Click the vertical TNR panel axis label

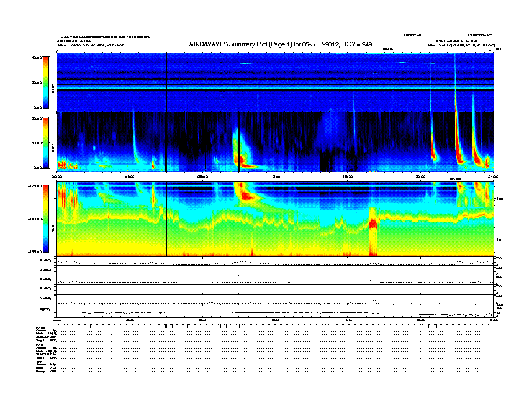[x=53, y=229]
